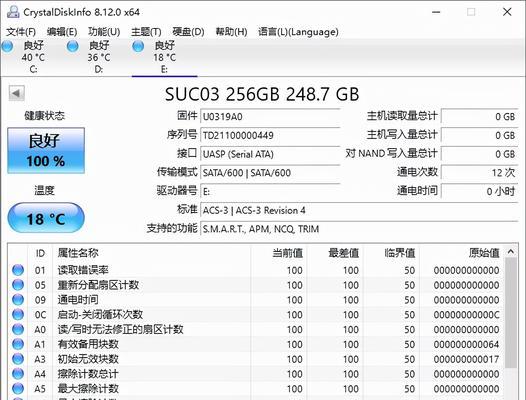
Task: Click raw value 000000000017
Action: coord(466,359)
